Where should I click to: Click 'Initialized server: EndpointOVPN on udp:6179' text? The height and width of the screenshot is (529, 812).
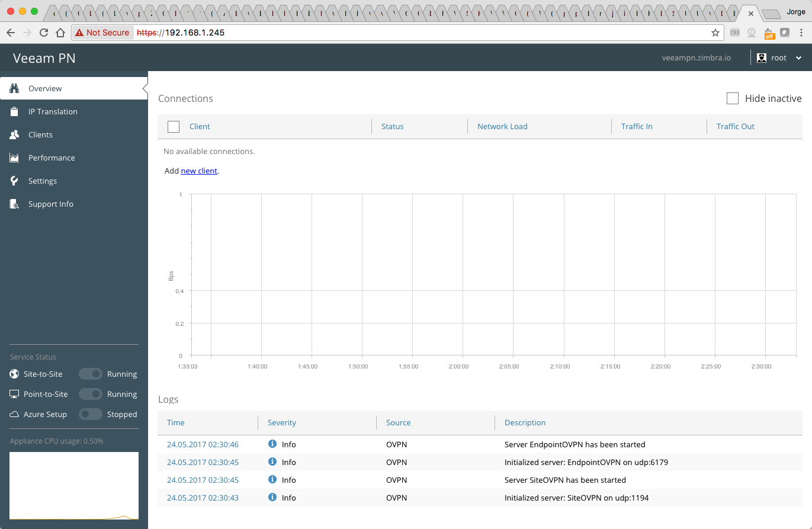(586, 462)
